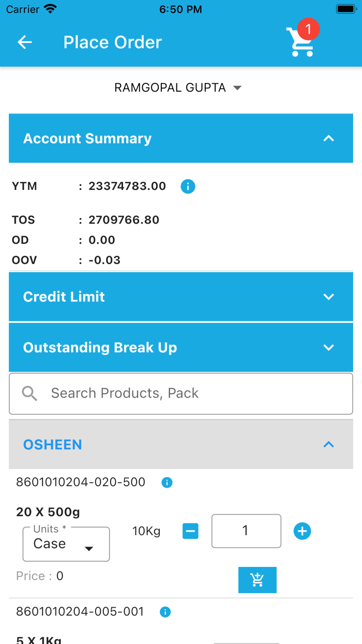Open the shopping cart with 1 item
The height and width of the screenshot is (644, 362).
click(301, 42)
